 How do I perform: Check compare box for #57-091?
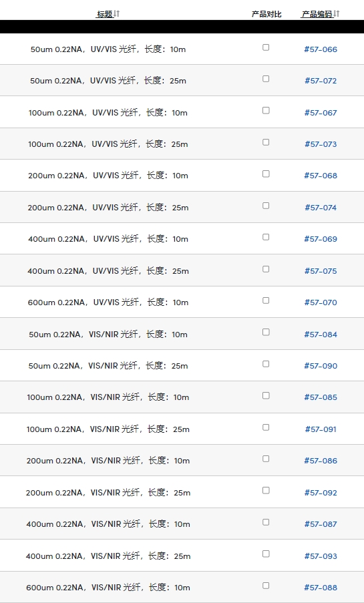click(266, 427)
